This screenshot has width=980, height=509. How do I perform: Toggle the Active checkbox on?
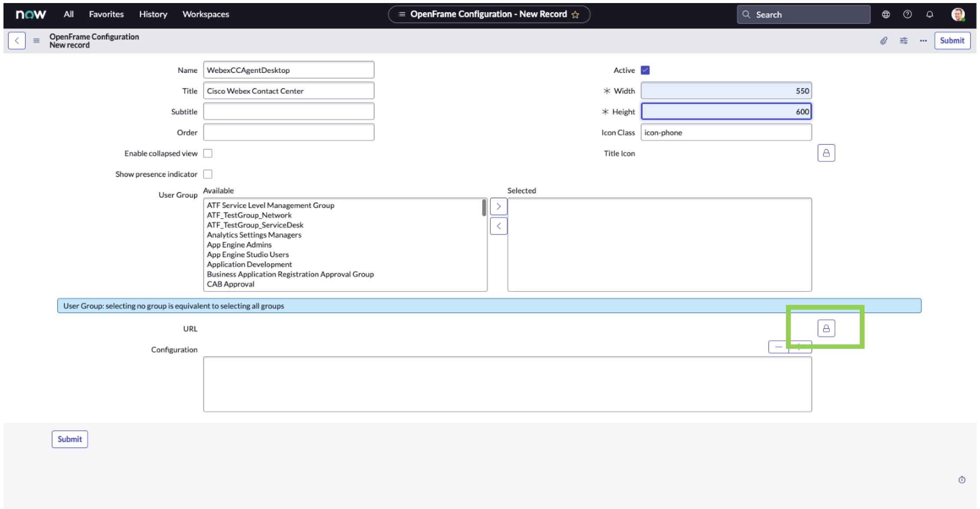point(645,70)
